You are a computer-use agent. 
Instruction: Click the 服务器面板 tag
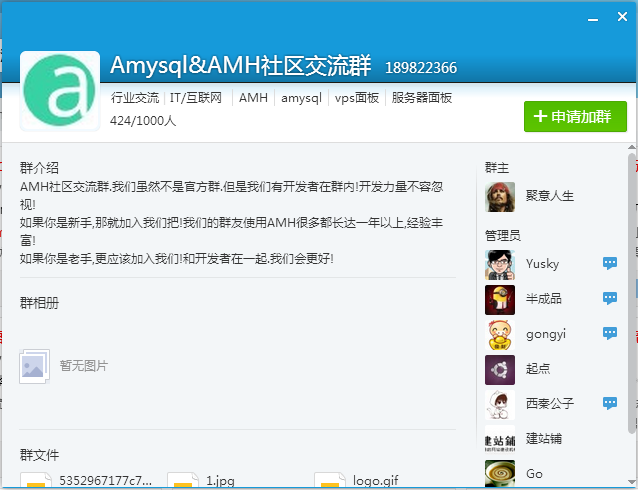(x=422, y=98)
